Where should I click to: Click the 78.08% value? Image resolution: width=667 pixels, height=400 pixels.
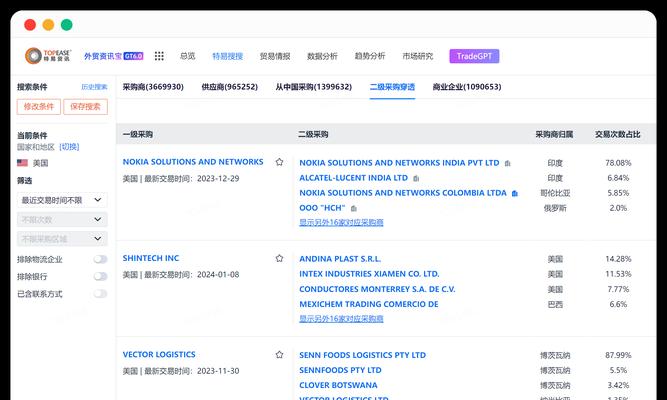[x=618, y=163]
